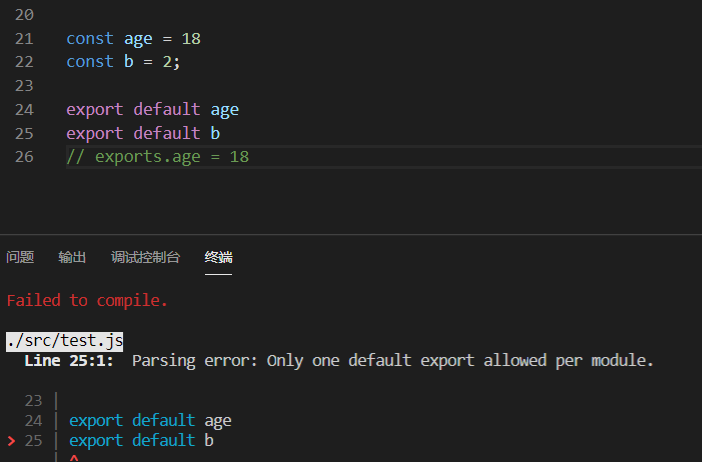Place cursor on 'const b = 2;' line

click(123, 62)
